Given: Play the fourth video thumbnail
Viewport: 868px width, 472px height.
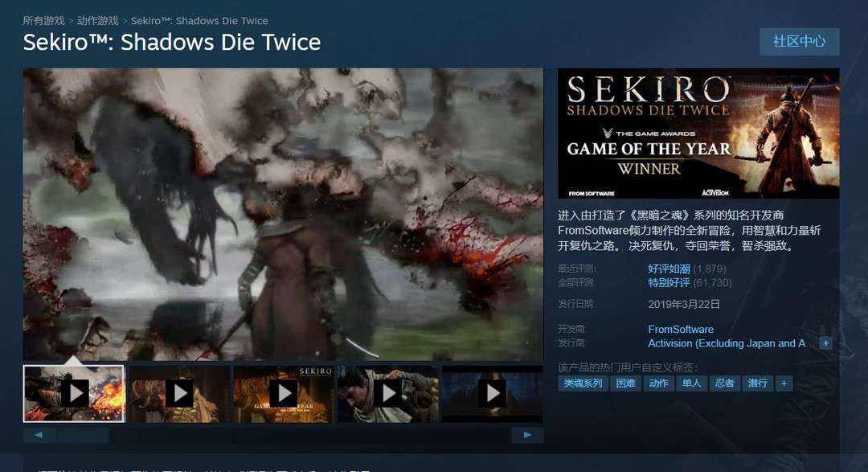Looking at the screenshot, I should point(389,393).
